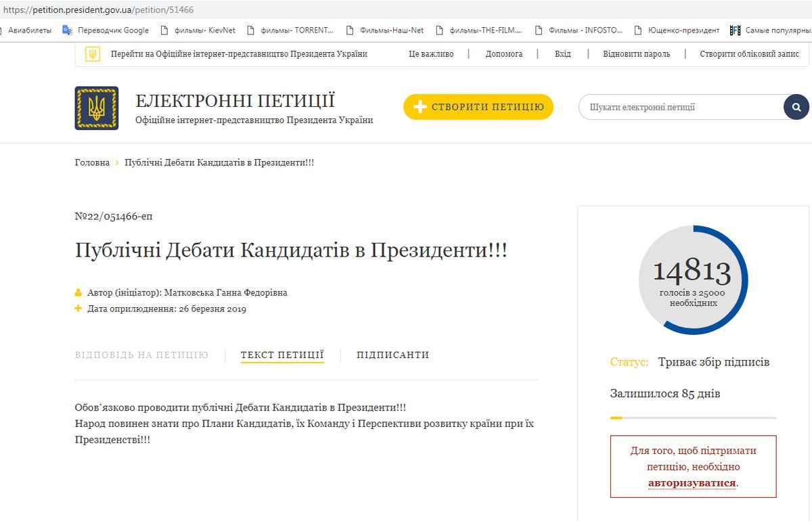The width and height of the screenshot is (812, 521).
Task: Open the Відповідь на петицію tab
Action: tap(141, 355)
